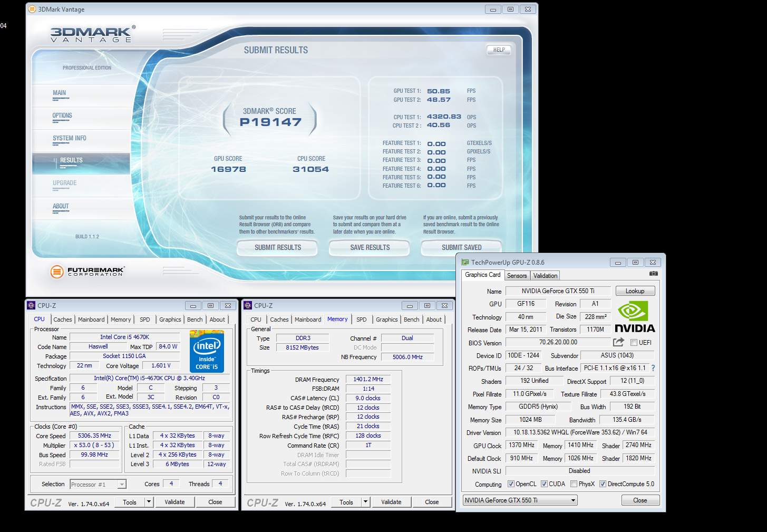Open the SPD tab in Memory CPU-Z window
Viewport: 767px width, 532px height.
coord(361,320)
